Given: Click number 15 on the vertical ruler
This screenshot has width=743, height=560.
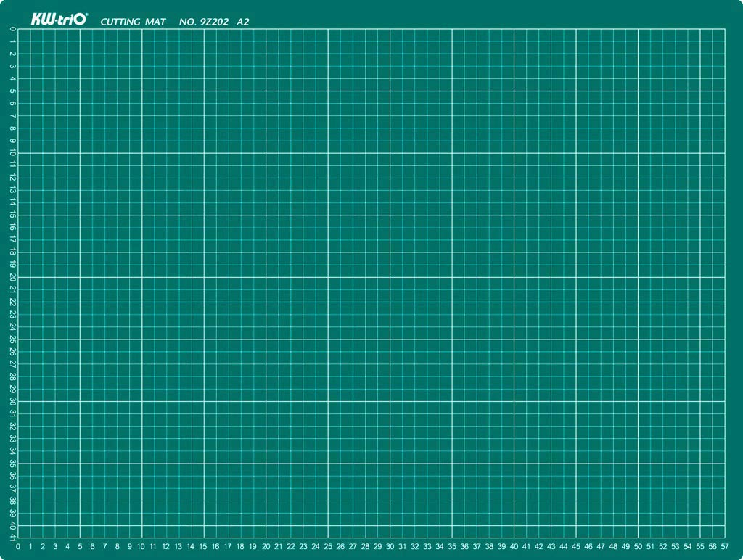Looking at the screenshot, I should point(12,215).
